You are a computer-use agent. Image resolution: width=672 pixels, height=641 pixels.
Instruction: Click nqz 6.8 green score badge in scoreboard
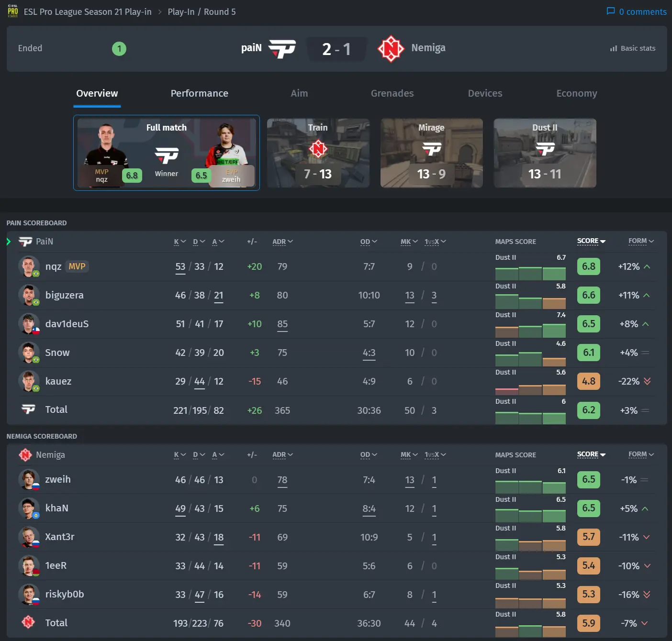coord(589,266)
